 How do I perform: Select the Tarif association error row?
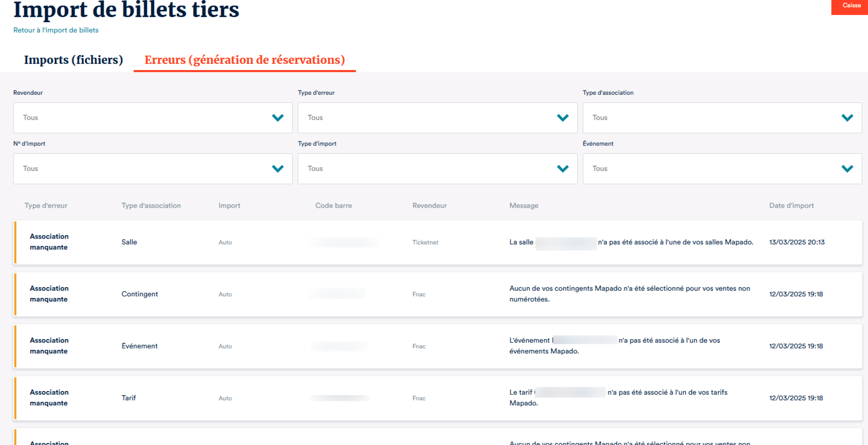(x=437, y=398)
